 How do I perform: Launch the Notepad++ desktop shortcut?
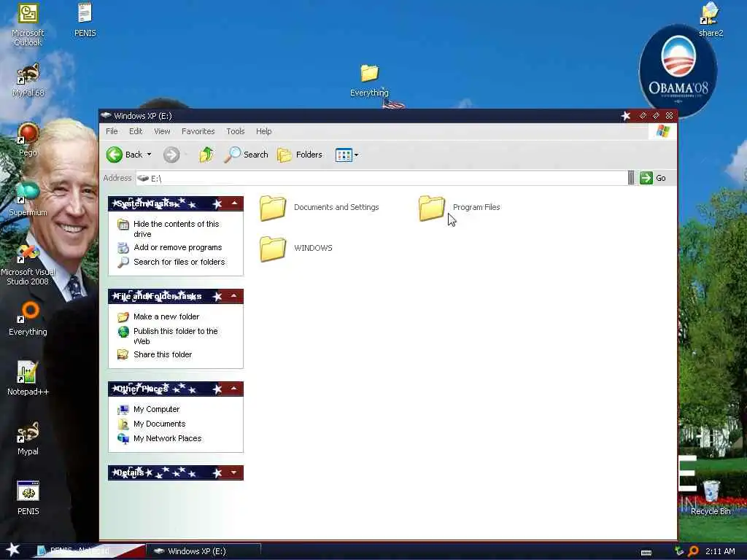[28, 378]
